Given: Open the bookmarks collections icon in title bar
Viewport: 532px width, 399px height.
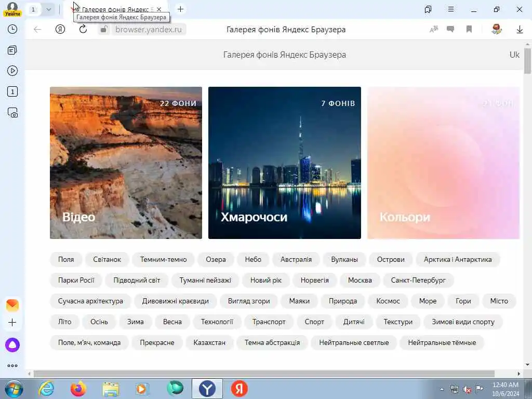Looking at the screenshot, I should point(428,9).
